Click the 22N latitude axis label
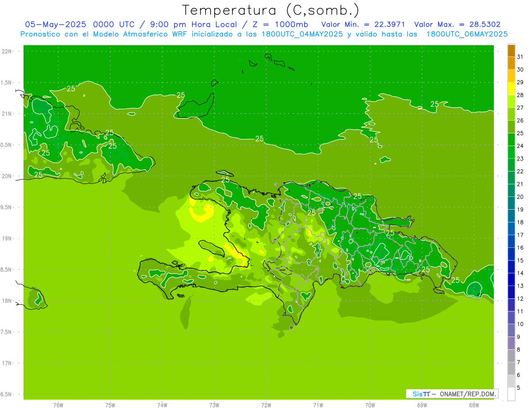Image resolution: width=532 pixels, height=411 pixels. pyautogui.click(x=7, y=51)
